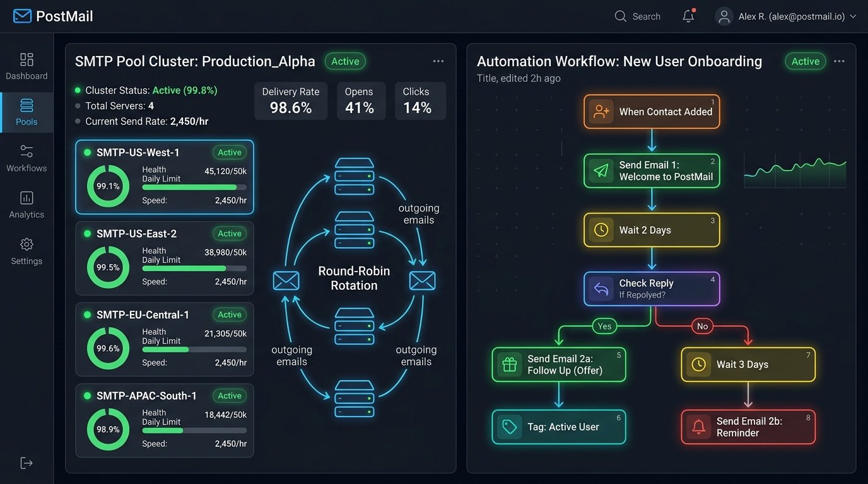Click the "45,120/50k" daily limit value
Viewport: 868px width, 484px height.
click(x=226, y=171)
